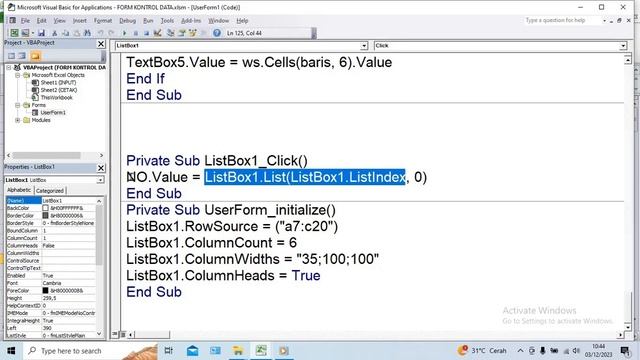Screen dimensions: 640x360
Task: Click the Insert UserForm toolbar icon
Action: coord(25,33)
